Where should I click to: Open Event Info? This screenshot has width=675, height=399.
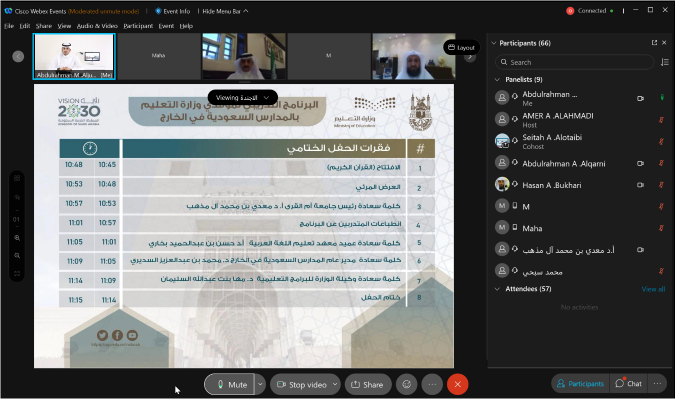point(173,11)
